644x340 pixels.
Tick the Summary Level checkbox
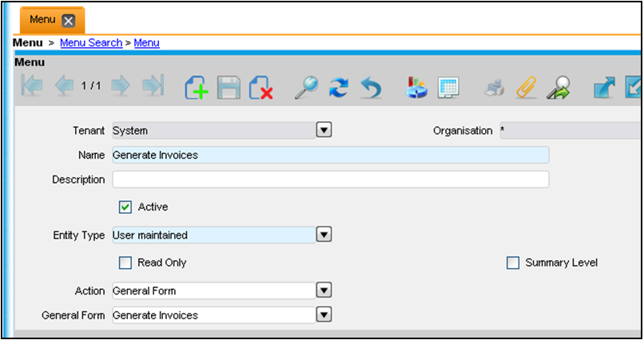coord(513,263)
